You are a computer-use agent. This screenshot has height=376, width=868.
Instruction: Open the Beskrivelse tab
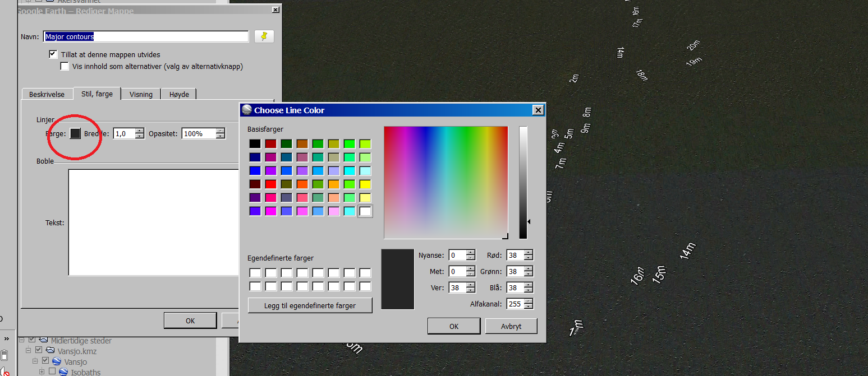tap(47, 94)
